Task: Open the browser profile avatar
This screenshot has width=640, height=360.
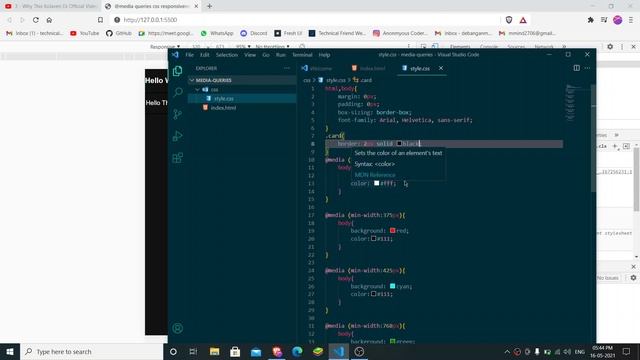Action: pyautogui.click(x=618, y=20)
